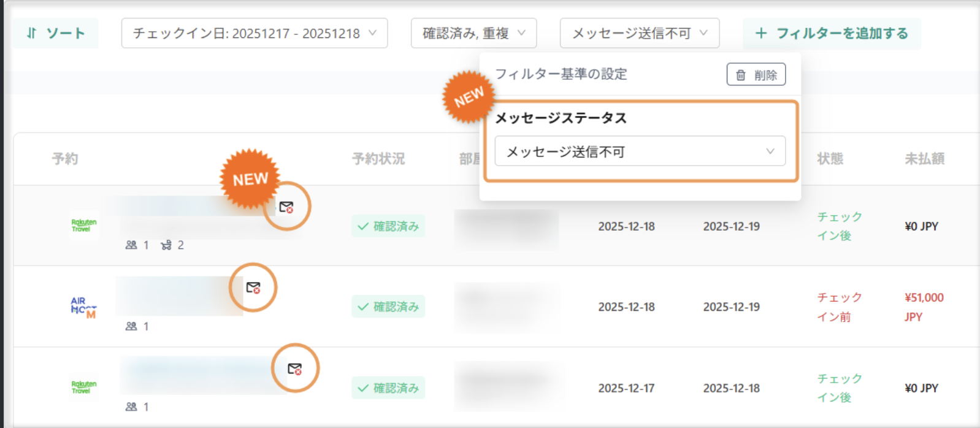The height and width of the screenshot is (428, 980).
Task: Click message-unsendable icon on AIR HOST row
Action: pyautogui.click(x=253, y=287)
